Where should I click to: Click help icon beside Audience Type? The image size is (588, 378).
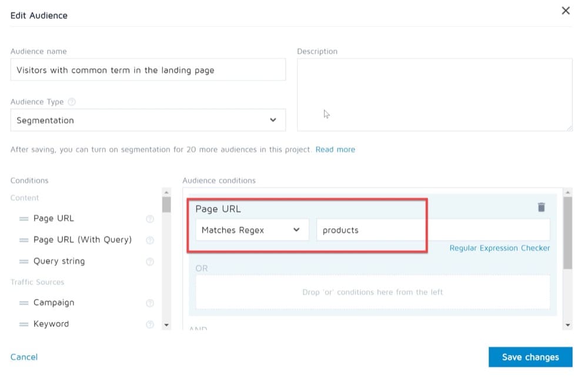pos(72,102)
